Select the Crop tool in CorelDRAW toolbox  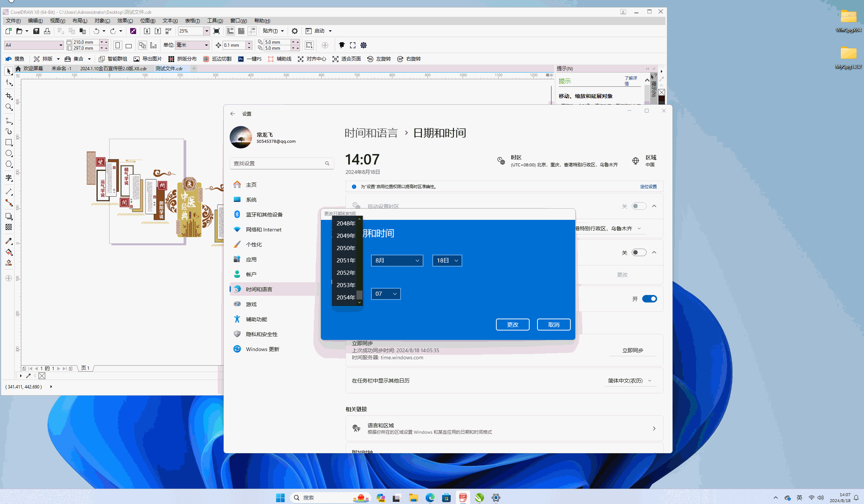pyautogui.click(x=9, y=96)
